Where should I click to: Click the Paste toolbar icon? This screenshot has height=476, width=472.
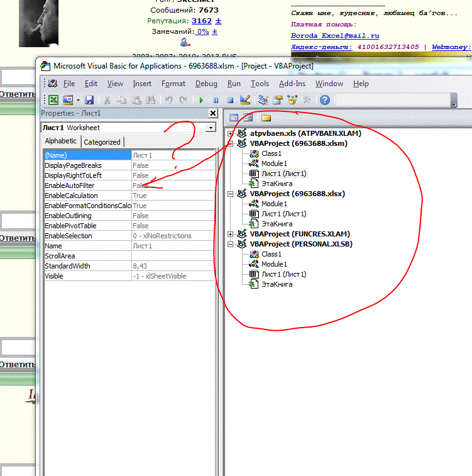tap(136, 100)
